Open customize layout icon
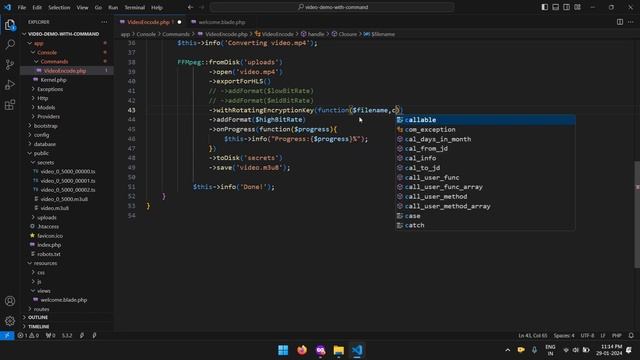 click(578, 7)
